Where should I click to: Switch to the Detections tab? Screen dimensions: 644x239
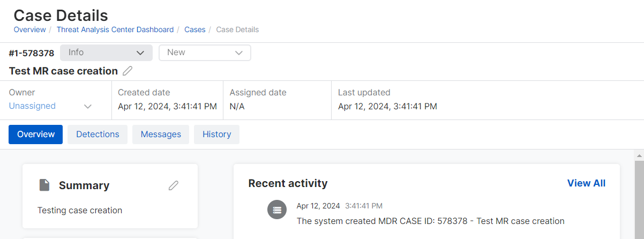[x=98, y=135]
